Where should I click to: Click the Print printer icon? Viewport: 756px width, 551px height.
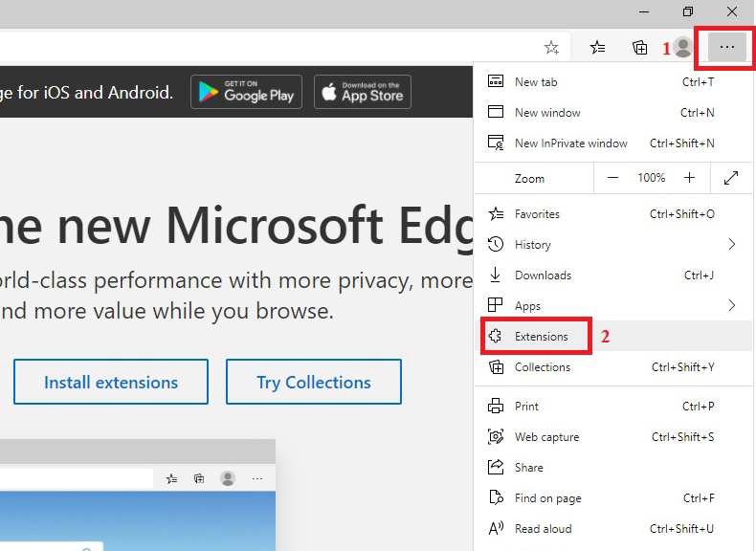coord(496,406)
